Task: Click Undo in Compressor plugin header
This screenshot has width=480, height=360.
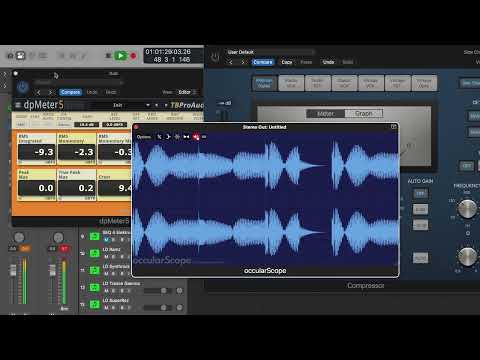Action: click(328, 62)
